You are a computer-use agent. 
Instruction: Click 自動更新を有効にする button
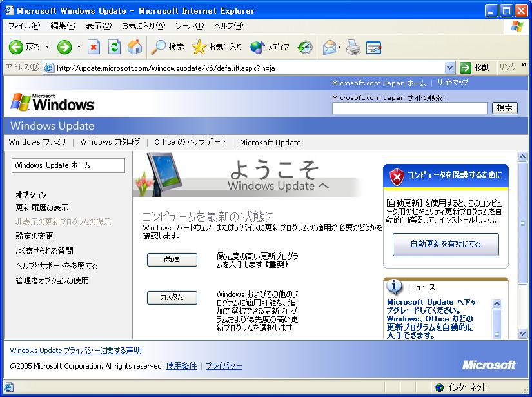[x=446, y=245]
